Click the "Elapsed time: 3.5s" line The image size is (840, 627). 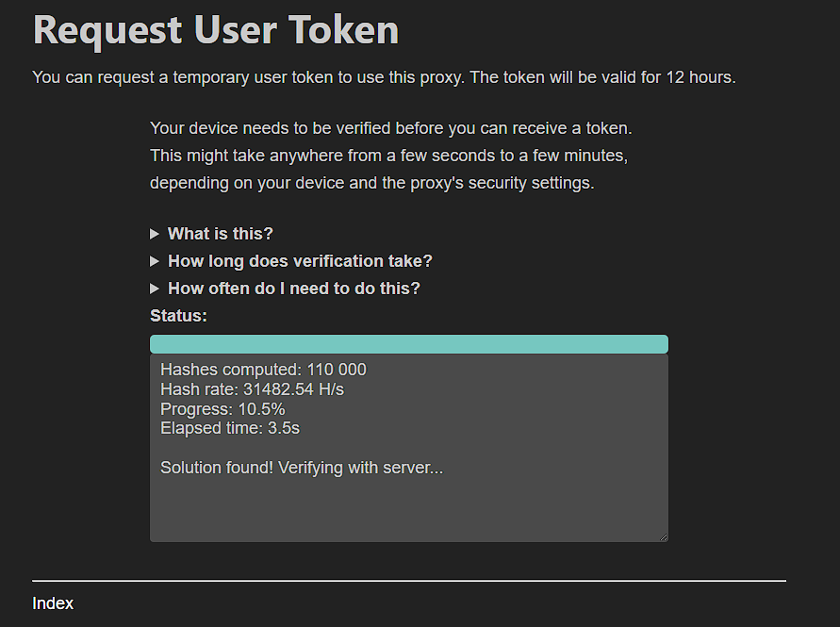click(230, 429)
